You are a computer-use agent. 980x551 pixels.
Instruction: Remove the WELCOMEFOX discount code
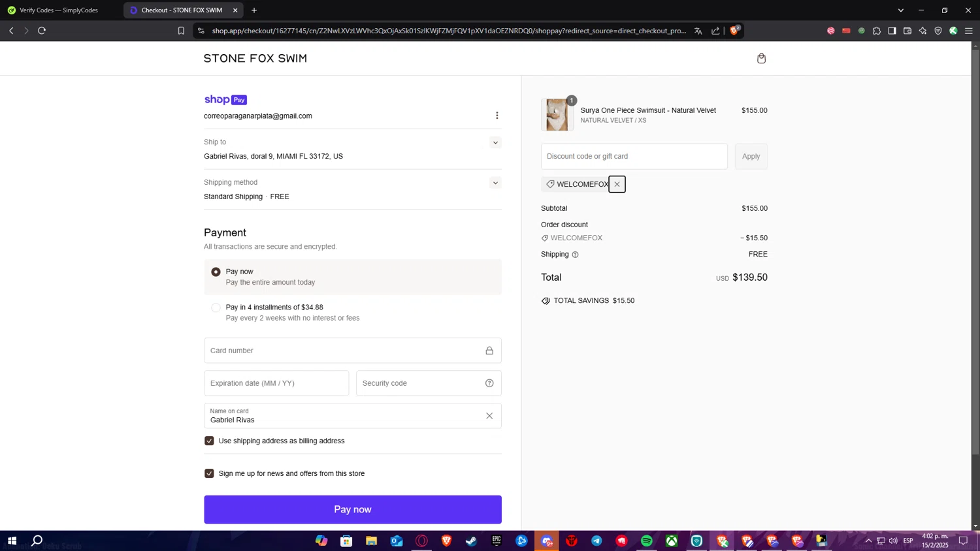(617, 184)
